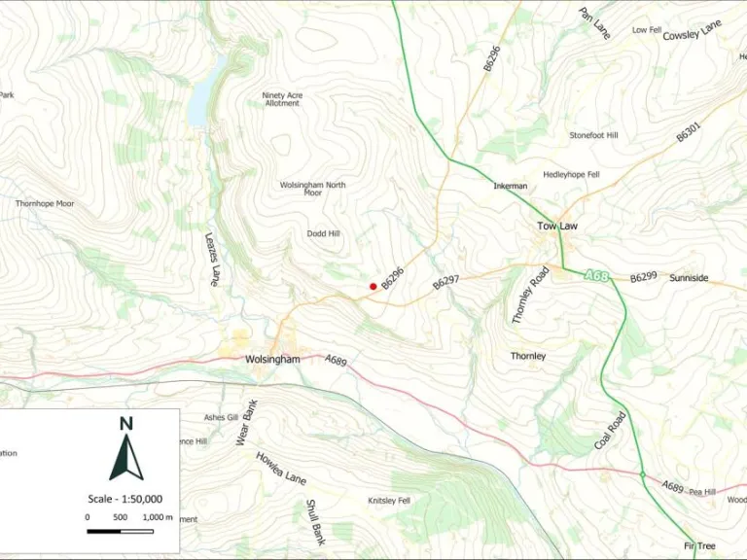Click the red site location marker
This screenshot has height=560, width=747.
coord(373,286)
